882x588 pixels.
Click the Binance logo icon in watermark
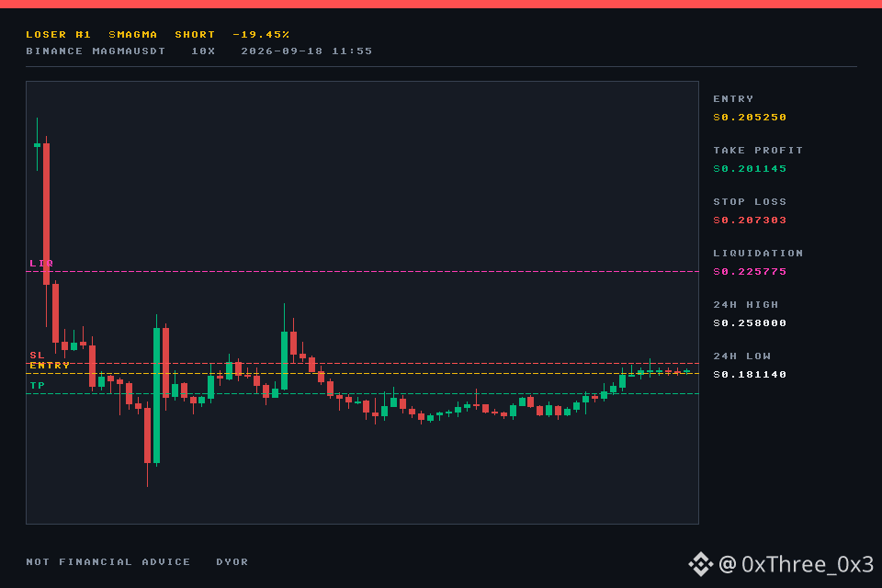700,564
